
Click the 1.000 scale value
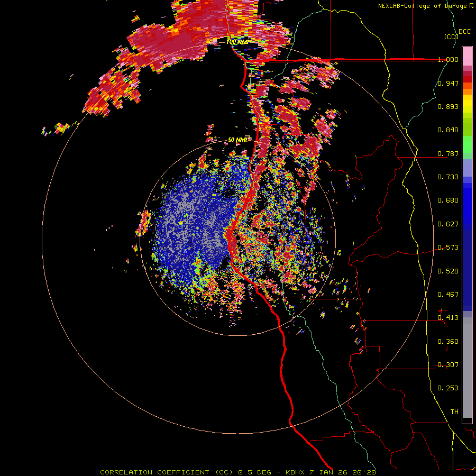[448, 59]
